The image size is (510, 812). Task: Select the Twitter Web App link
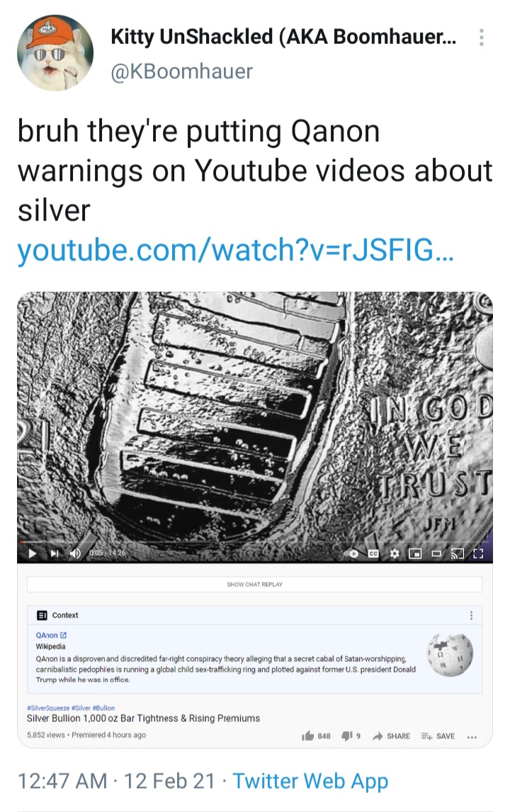pyautogui.click(x=310, y=782)
